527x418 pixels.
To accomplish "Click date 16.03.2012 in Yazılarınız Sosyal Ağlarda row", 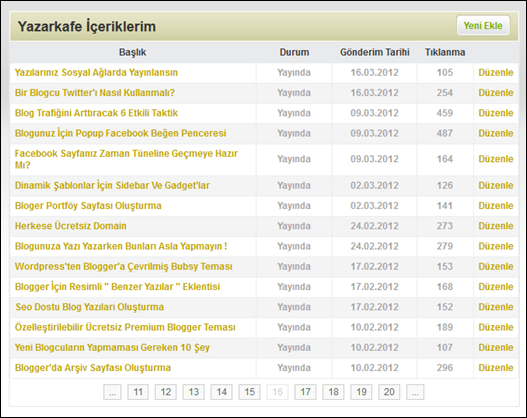I will pyautogui.click(x=374, y=73).
